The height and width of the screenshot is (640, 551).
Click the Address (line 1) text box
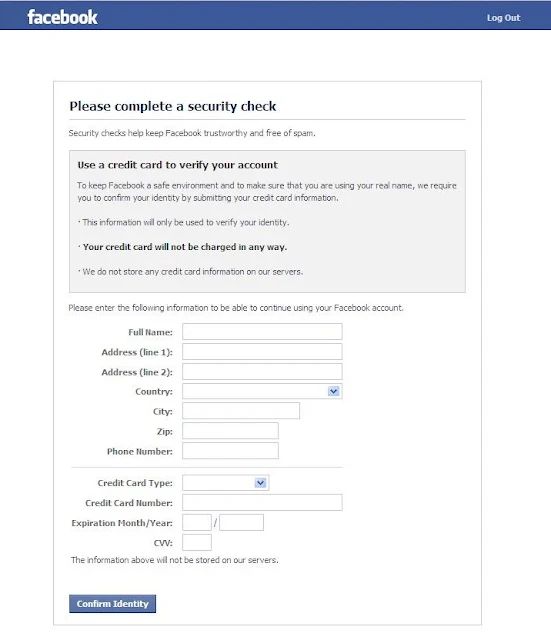(x=262, y=351)
